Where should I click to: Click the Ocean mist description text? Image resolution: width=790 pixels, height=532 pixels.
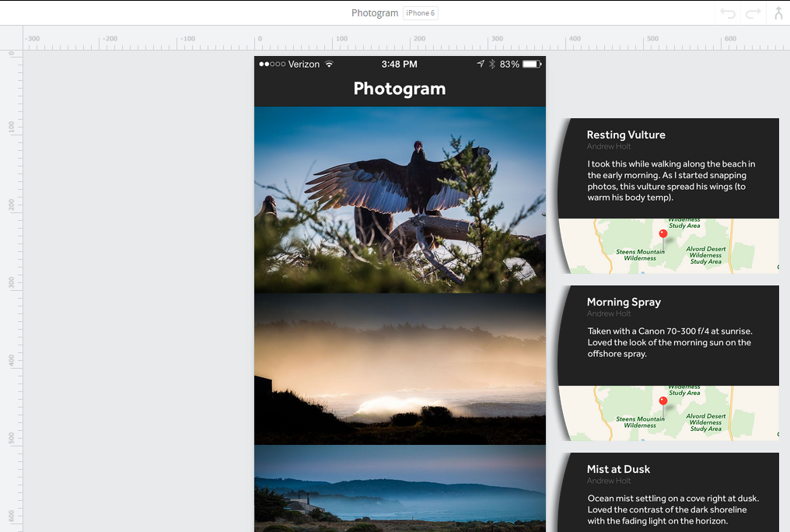pos(673,509)
